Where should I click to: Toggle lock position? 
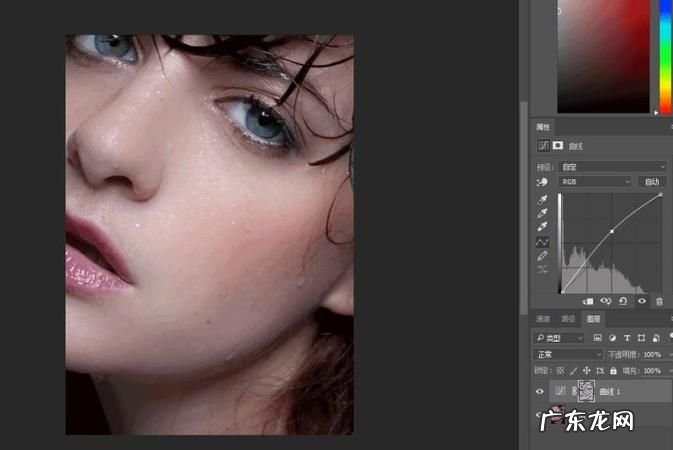586,371
